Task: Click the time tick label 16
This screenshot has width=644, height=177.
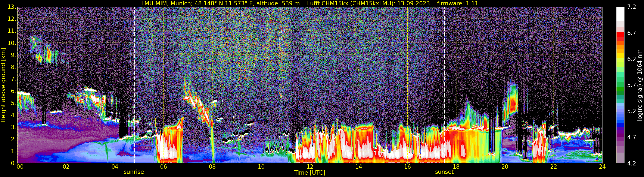Action: pos(407,167)
